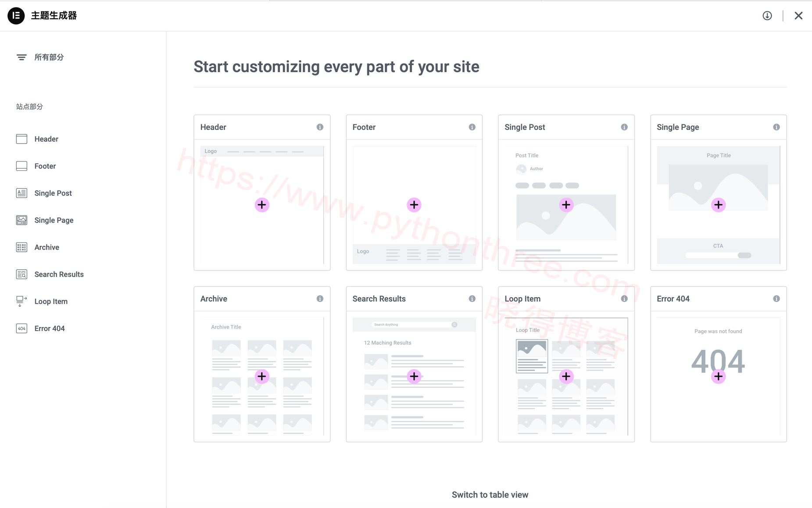Open the import templates download icon
Viewport: 812px width, 508px height.
(767, 16)
